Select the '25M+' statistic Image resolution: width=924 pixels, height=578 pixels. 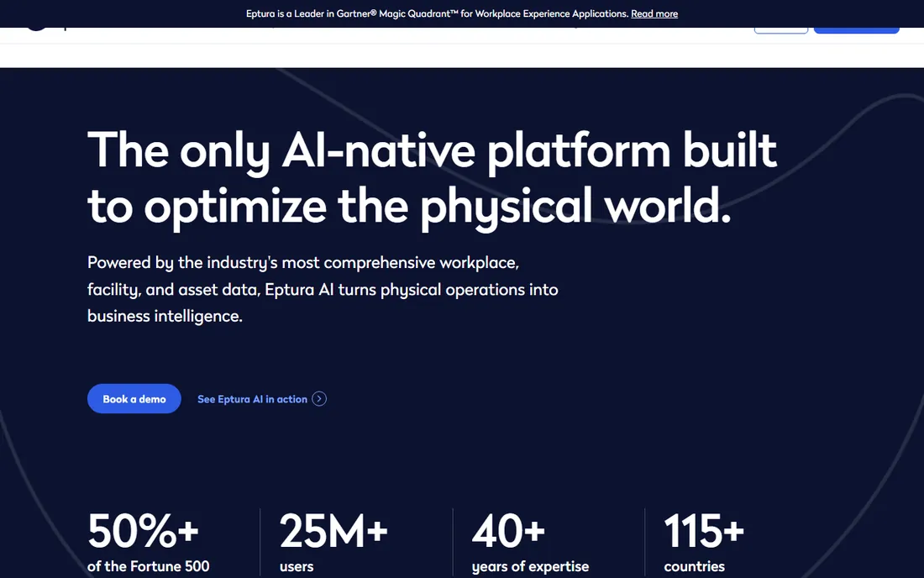(x=333, y=530)
